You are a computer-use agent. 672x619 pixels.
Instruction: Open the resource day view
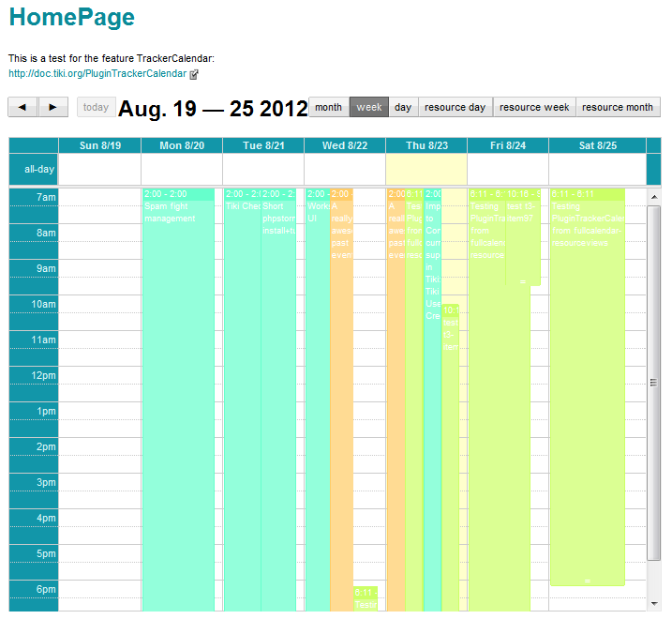click(455, 107)
